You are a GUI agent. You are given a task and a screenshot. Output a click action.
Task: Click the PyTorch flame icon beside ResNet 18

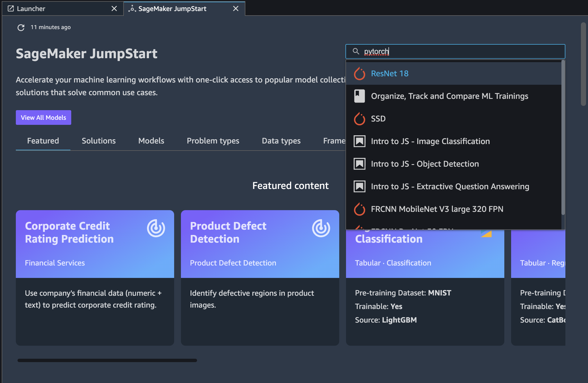(360, 73)
